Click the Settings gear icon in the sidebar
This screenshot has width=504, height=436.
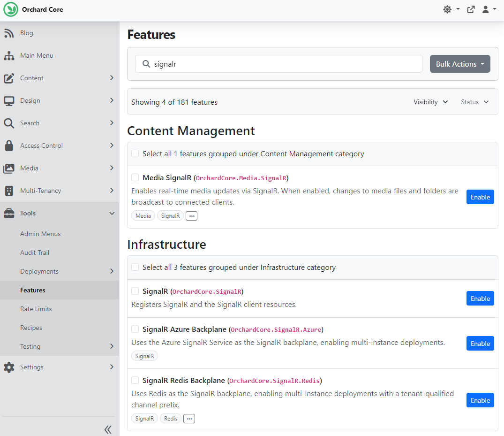pos(9,367)
